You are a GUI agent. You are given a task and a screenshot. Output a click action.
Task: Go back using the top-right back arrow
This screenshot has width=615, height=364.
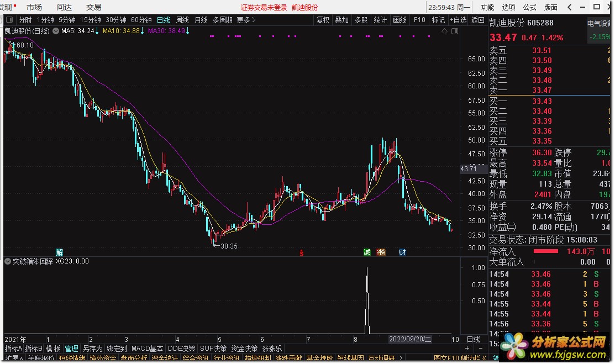coord(570,7)
